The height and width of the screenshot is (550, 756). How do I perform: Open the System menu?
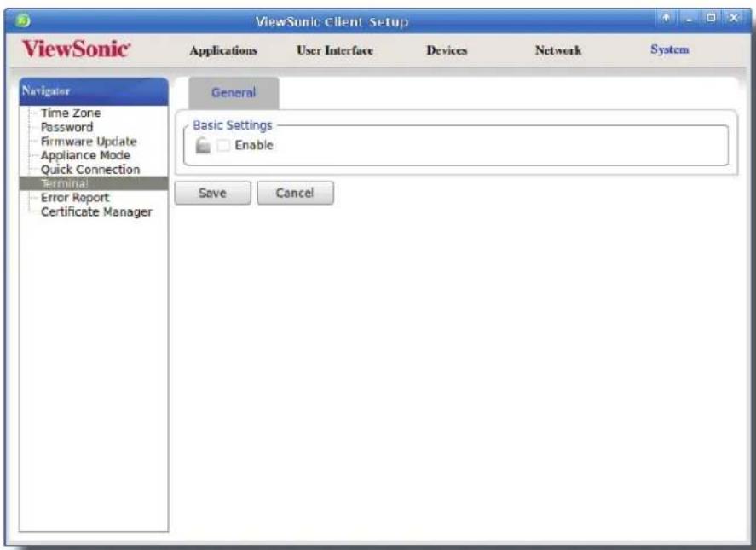(670, 49)
